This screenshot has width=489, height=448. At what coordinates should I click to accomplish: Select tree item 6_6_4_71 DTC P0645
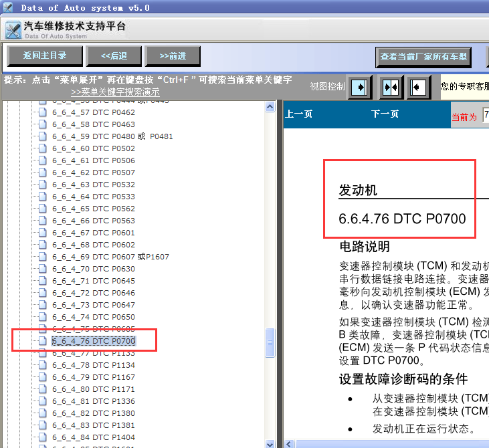(x=94, y=281)
